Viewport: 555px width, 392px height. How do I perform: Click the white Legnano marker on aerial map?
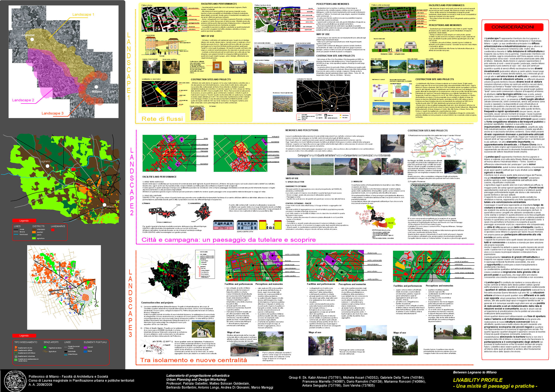tap(32, 39)
